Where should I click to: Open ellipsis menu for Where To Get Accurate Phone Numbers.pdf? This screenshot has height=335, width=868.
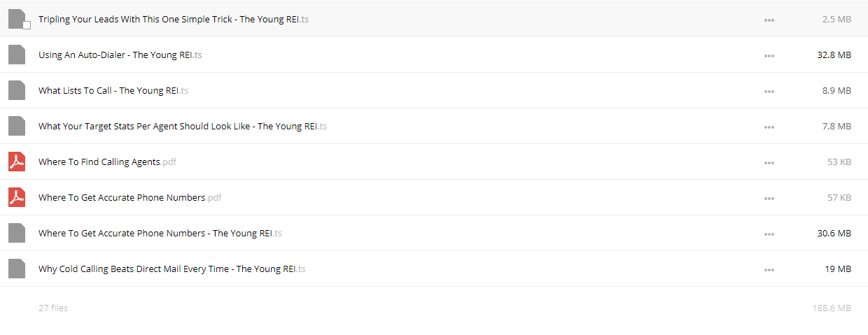pos(769,199)
